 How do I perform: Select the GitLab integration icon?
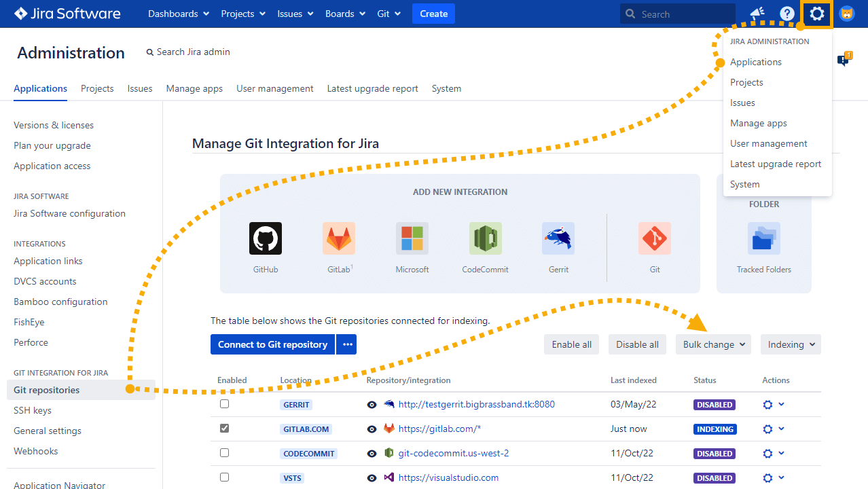pyautogui.click(x=338, y=238)
